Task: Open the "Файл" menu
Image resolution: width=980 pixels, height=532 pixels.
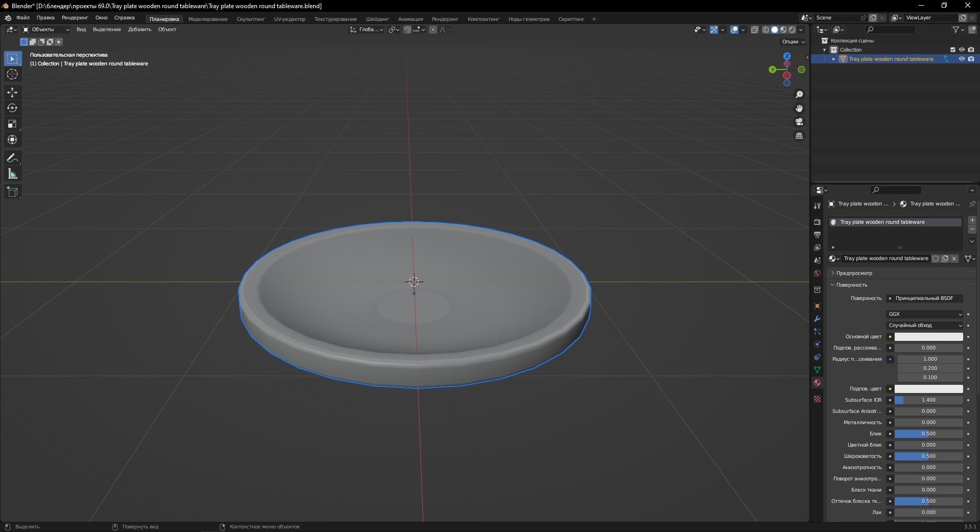Action: pos(23,18)
